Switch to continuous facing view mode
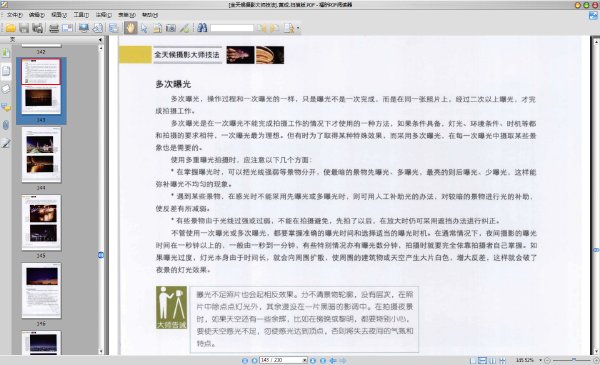Image resolution: width=600 pixels, height=365 pixels. [x=502, y=360]
